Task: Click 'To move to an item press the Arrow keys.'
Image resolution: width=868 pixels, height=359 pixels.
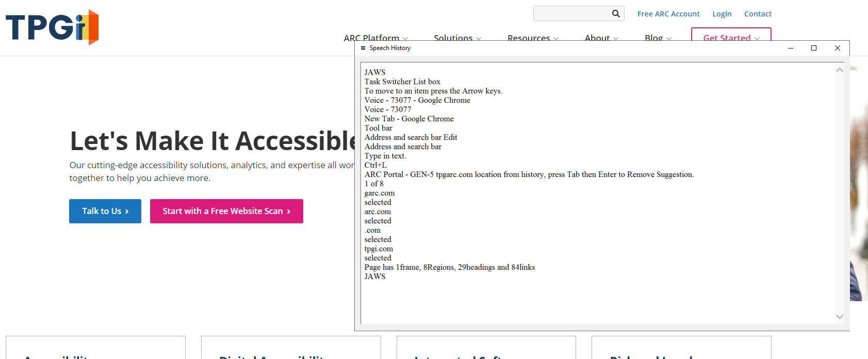Action: (x=433, y=91)
